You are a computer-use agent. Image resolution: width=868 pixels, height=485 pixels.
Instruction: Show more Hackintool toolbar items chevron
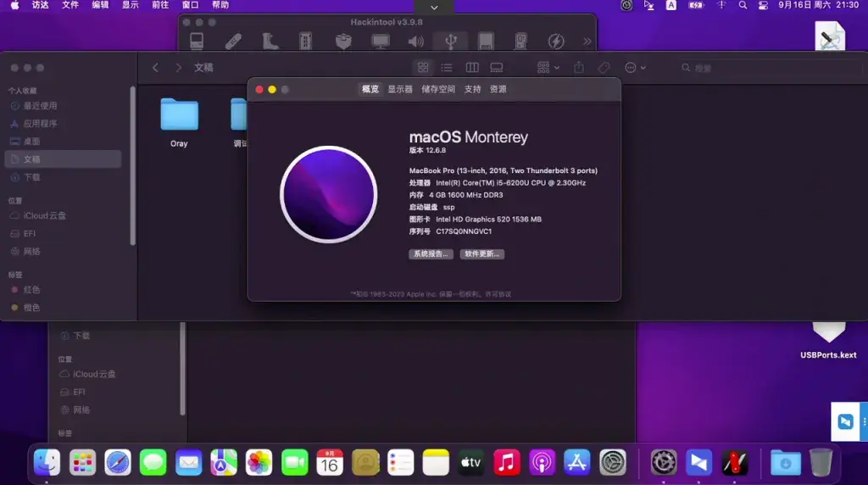click(x=587, y=41)
